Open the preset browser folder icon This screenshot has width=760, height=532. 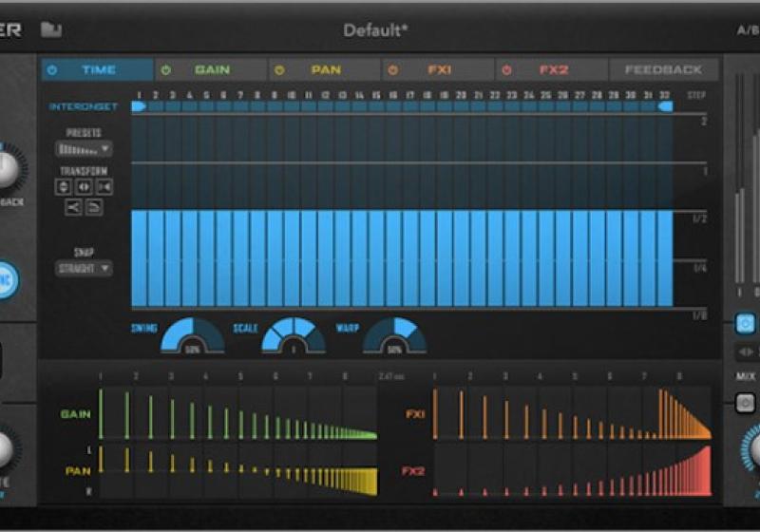tap(50, 29)
